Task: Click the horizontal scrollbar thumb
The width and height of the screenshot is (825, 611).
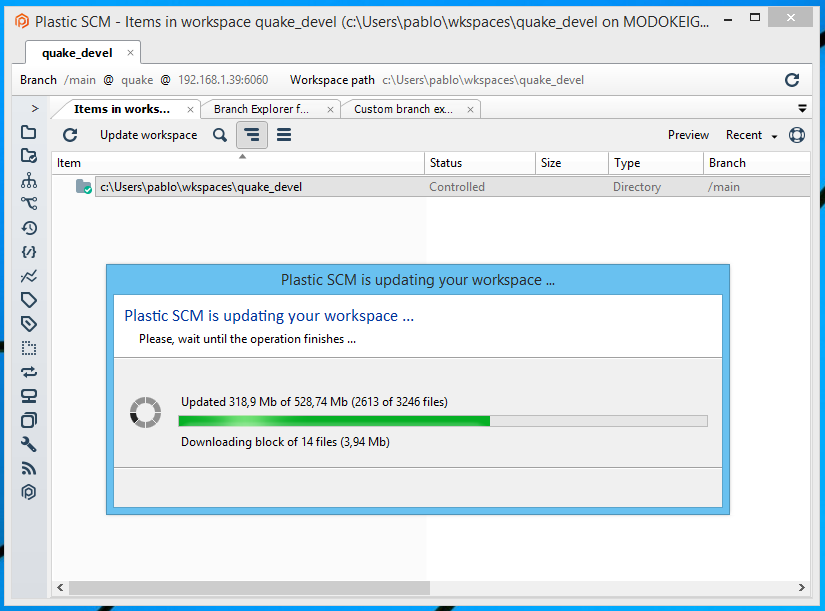Action: tap(249, 588)
